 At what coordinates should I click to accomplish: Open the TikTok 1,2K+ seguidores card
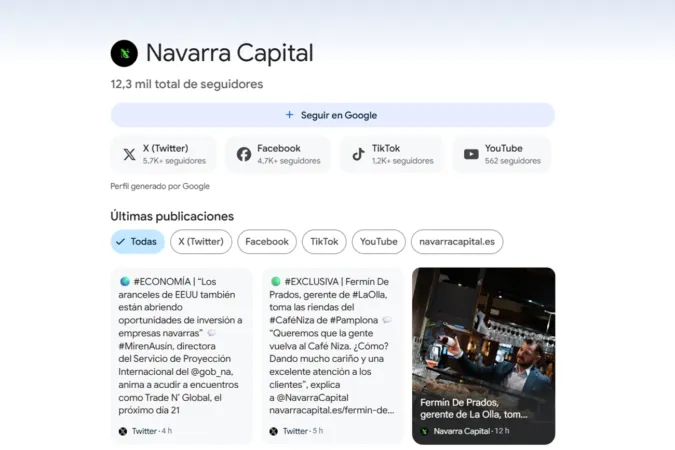tap(392, 154)
